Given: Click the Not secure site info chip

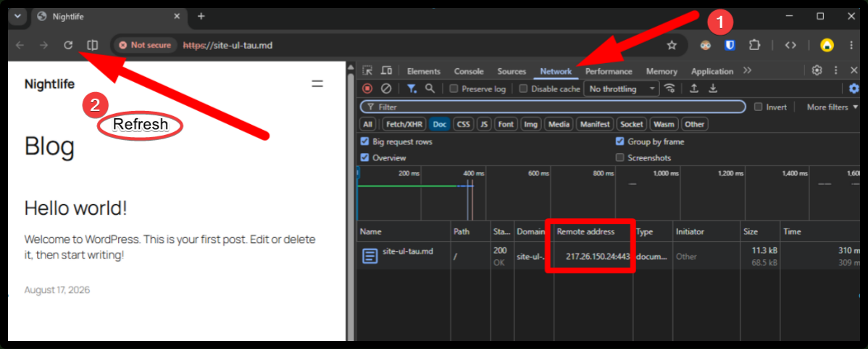Looking at the screenshot, I should (x=145, y=46).
